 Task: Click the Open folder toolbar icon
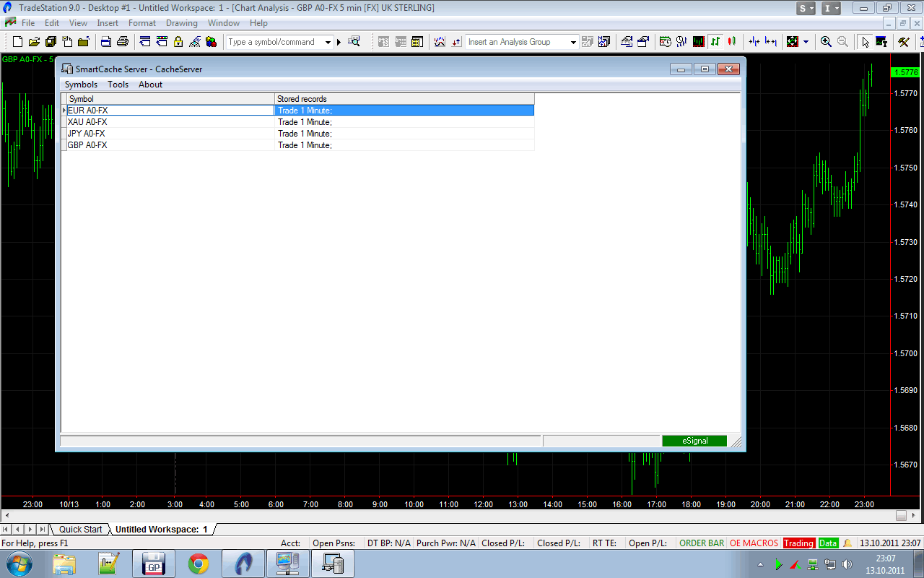pos(35,42)
